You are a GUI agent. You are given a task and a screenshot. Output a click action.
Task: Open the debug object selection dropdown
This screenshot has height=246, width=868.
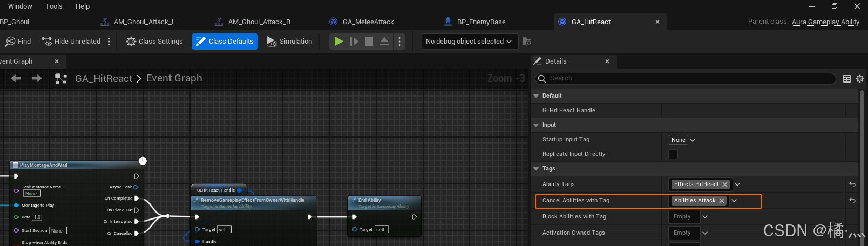[x=469, y=42]
